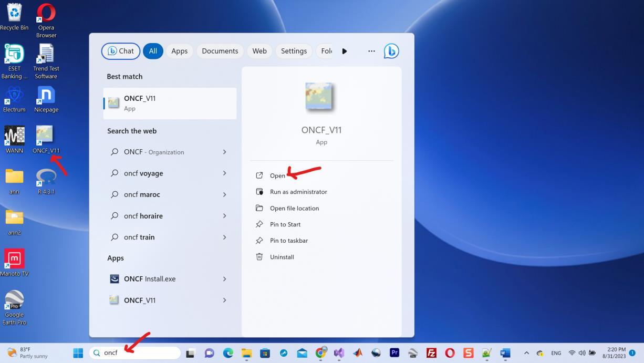The height and width of the screenshot is (363, 644).
Task: Open Chrome from taskbar
Action: click(321, 352)
